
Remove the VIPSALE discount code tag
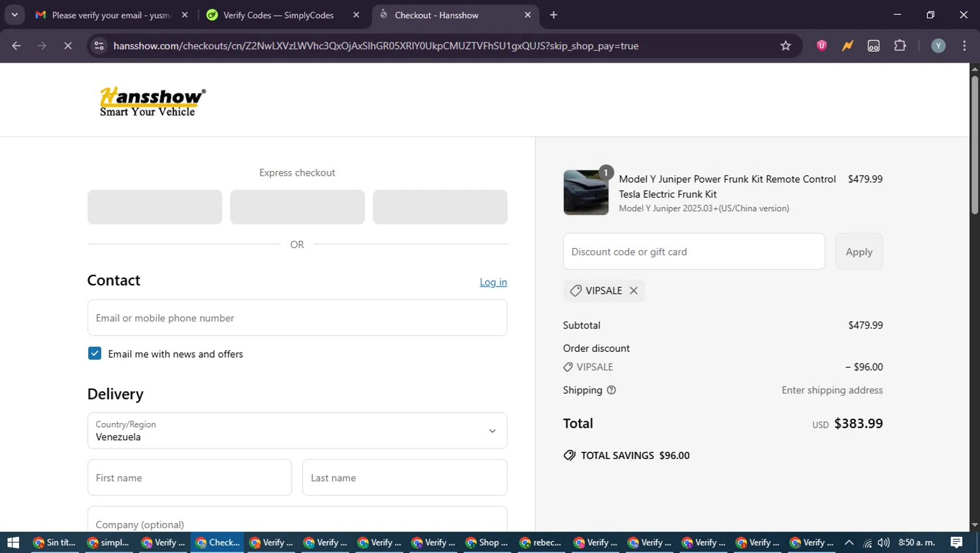633,291
